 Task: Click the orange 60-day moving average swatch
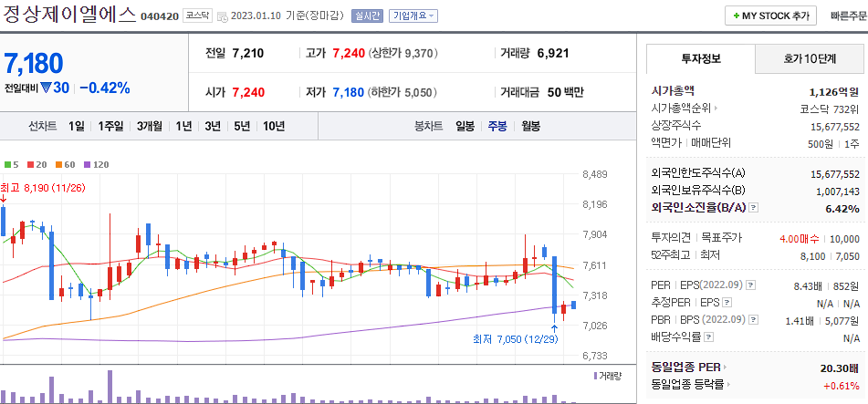57,164
